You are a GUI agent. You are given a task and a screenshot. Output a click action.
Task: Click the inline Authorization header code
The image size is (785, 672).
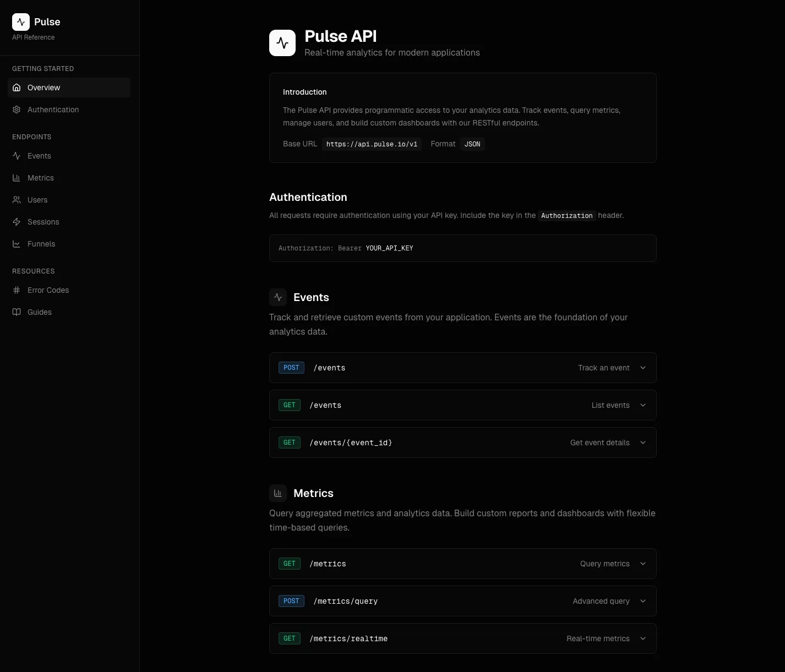tap(567, 216)
